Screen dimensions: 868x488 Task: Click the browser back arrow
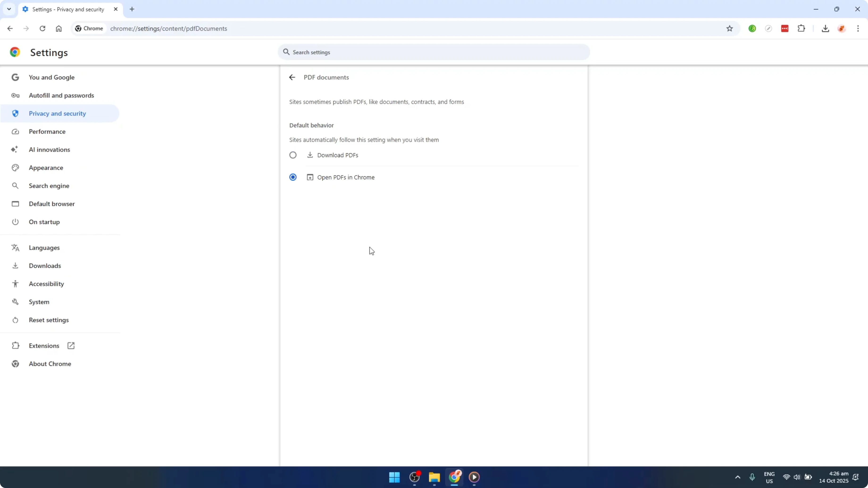coord(10,29)
